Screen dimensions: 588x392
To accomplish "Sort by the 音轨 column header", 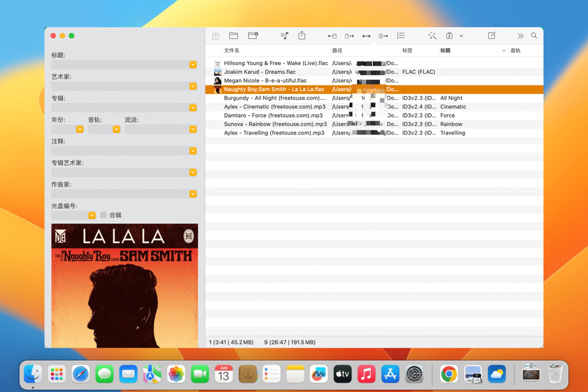I will point(516,50).
